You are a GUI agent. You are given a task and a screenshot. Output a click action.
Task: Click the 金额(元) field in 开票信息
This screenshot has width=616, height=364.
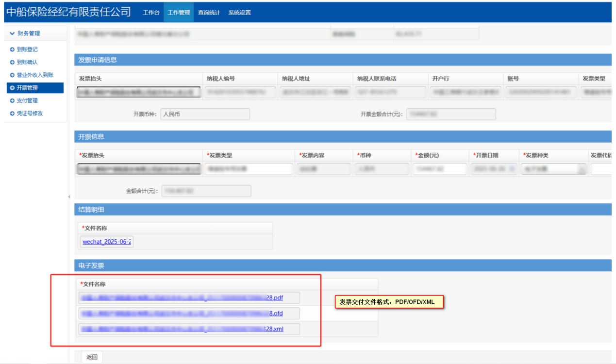tap(439, 169)
